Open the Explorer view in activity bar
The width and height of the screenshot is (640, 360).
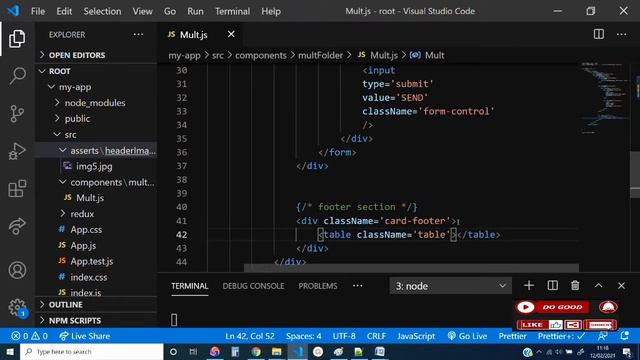tap(17, 39)
